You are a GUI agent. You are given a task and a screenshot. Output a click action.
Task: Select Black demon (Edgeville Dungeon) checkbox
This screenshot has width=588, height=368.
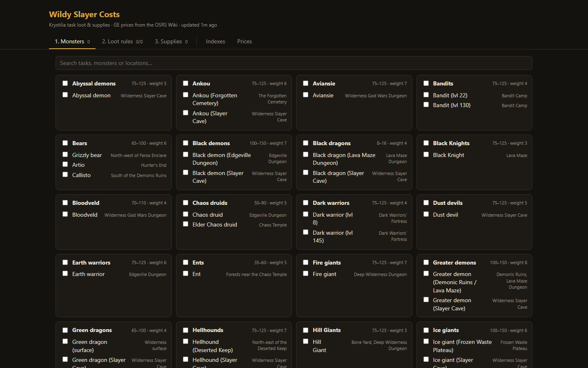(185, 155)
